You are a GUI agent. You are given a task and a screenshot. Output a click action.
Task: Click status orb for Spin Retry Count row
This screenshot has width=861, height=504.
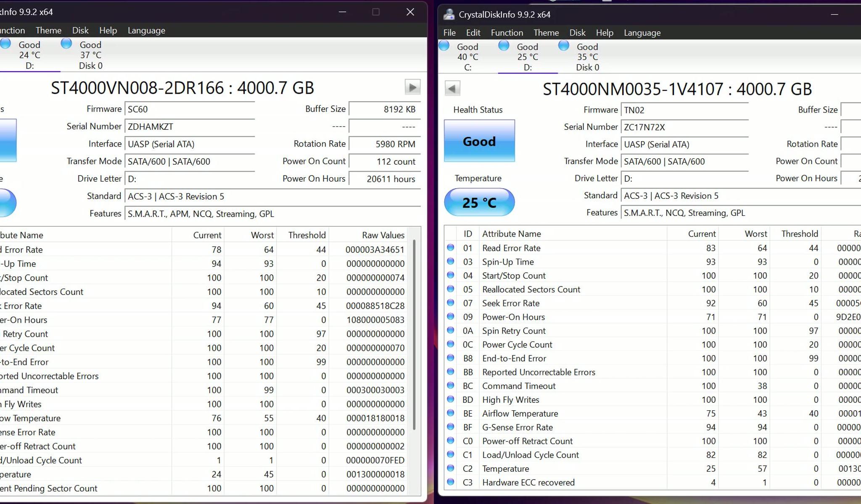point(451,330)
